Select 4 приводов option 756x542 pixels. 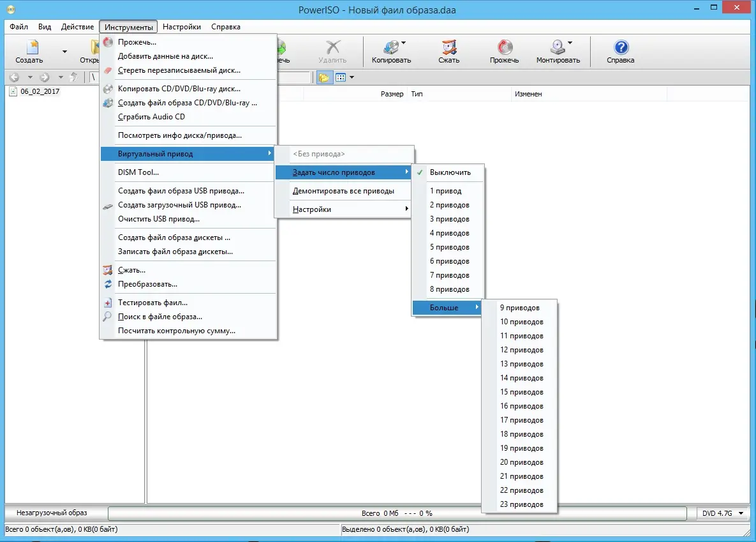point(448,232)
